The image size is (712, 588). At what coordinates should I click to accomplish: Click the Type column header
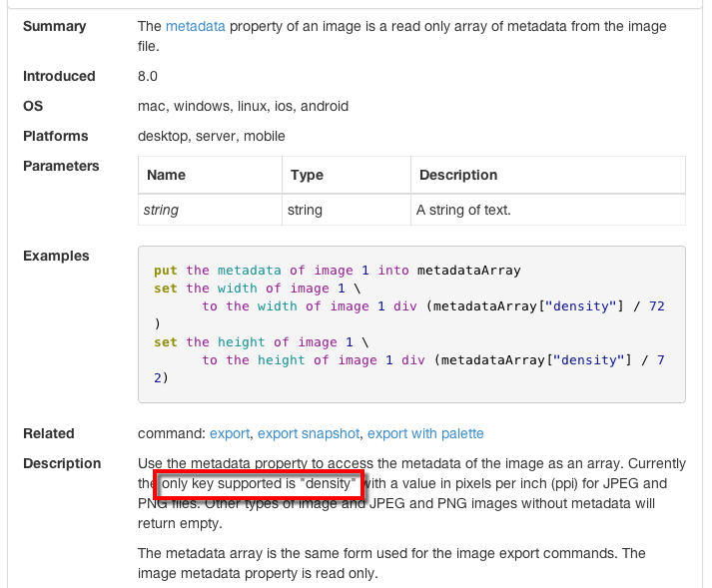tap(307, 175)
